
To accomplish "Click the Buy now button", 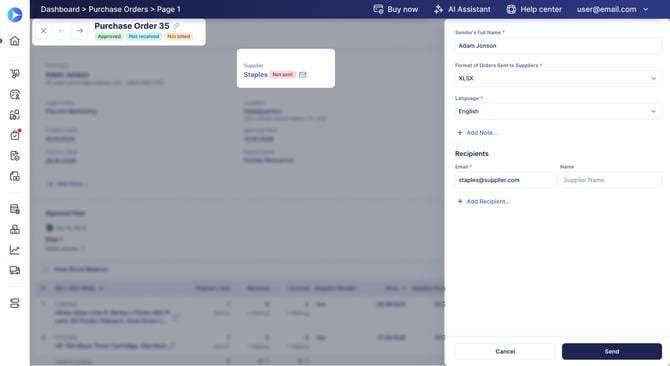I will tap(396, 9).
